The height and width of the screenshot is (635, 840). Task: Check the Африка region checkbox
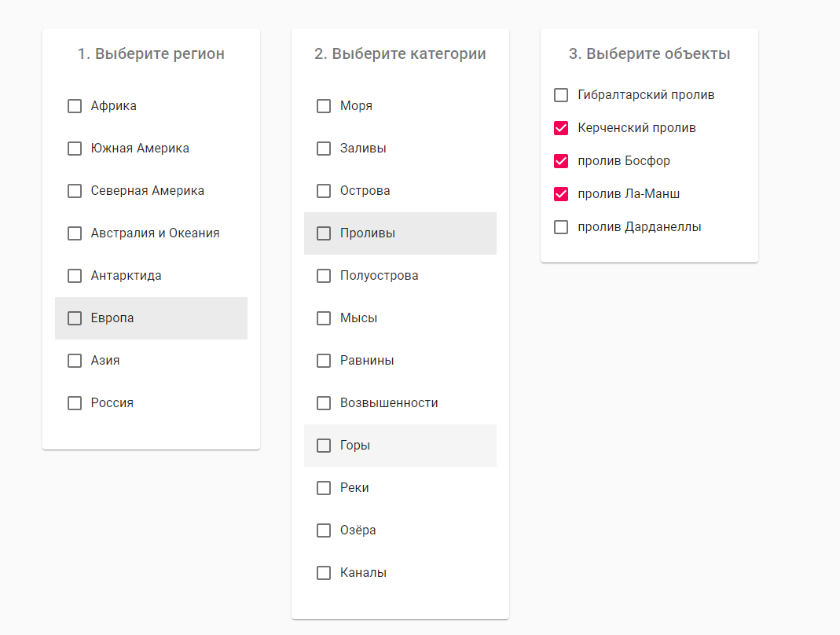(x=75, y=106)
